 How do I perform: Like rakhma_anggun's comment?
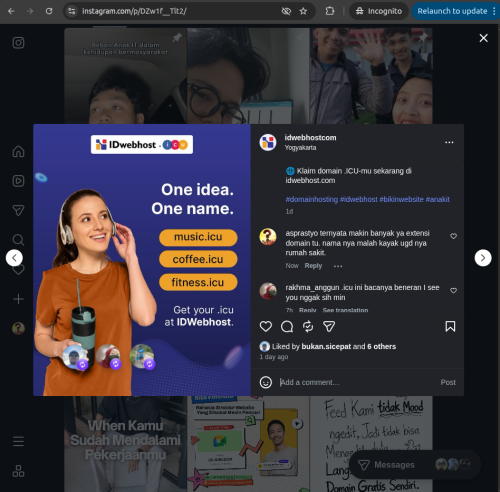(453, 290)
